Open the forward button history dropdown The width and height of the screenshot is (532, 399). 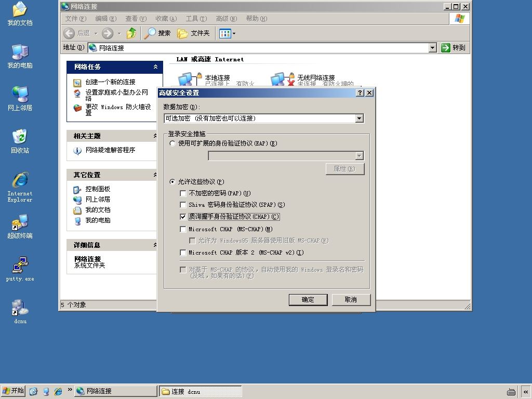coord(119,33)
